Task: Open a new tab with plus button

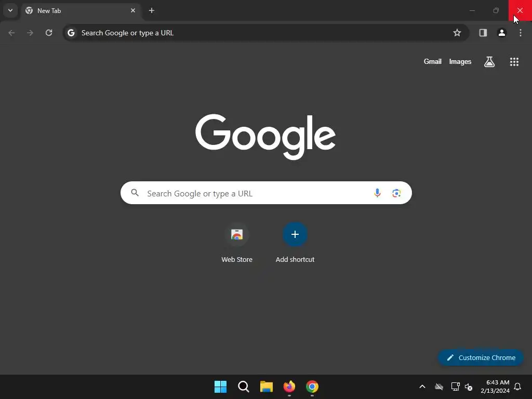Action: click(152, 10)
